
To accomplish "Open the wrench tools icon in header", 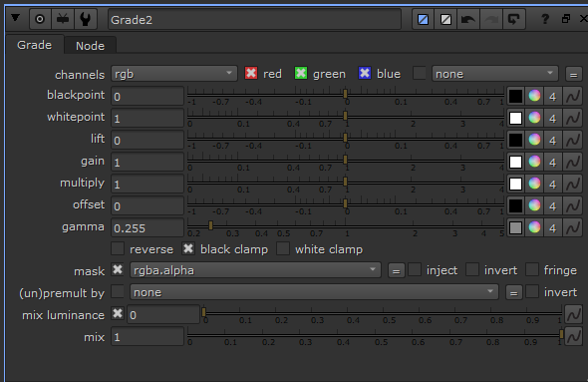I will coord(85,19).
